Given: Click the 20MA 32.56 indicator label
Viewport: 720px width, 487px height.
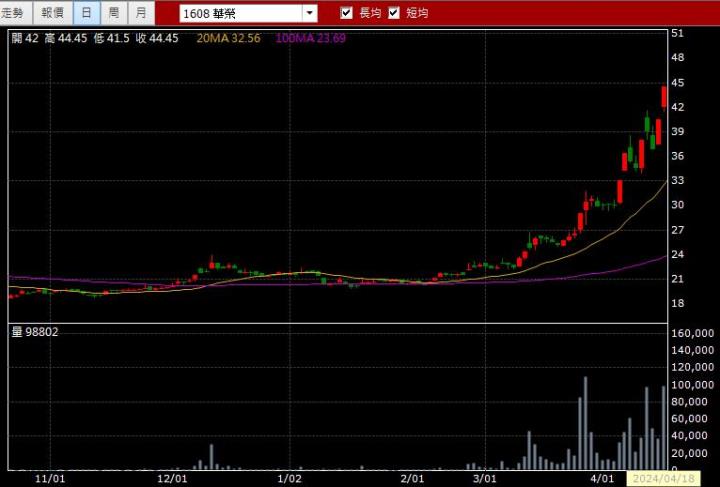Looking at the screenshot, I should point(228,38).
